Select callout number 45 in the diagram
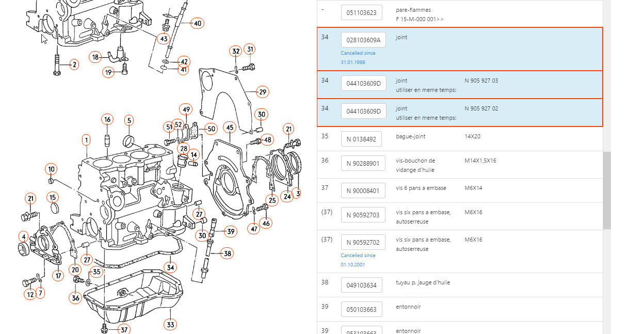This screenshot has height=334, width=644. point(230,128)
